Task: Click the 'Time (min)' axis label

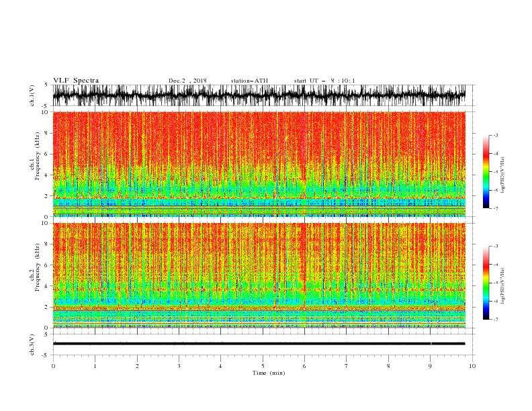Action: point(269,373)
